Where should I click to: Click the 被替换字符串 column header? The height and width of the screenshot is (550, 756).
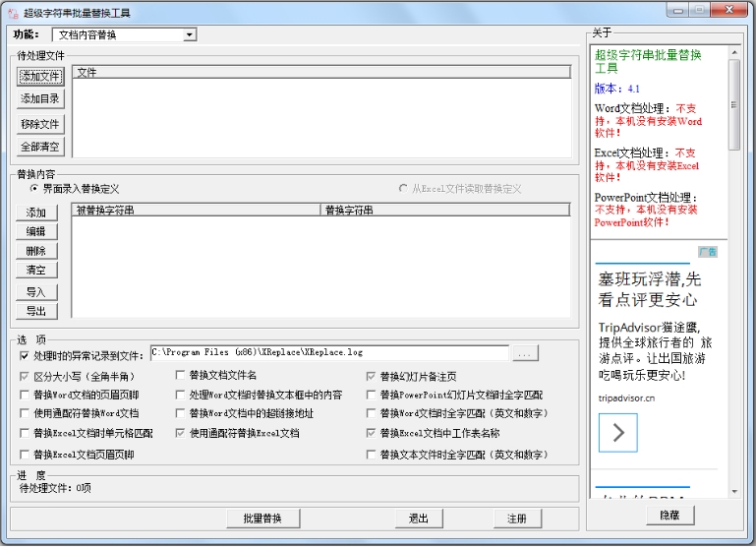(197, 210)
